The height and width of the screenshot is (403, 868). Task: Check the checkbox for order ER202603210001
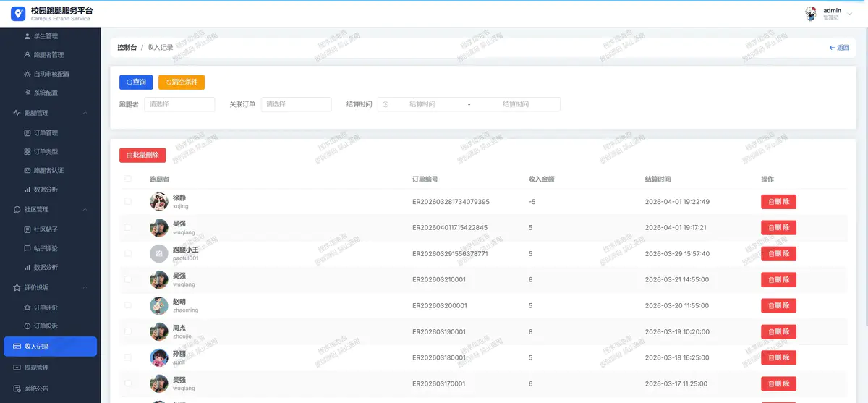128,279
